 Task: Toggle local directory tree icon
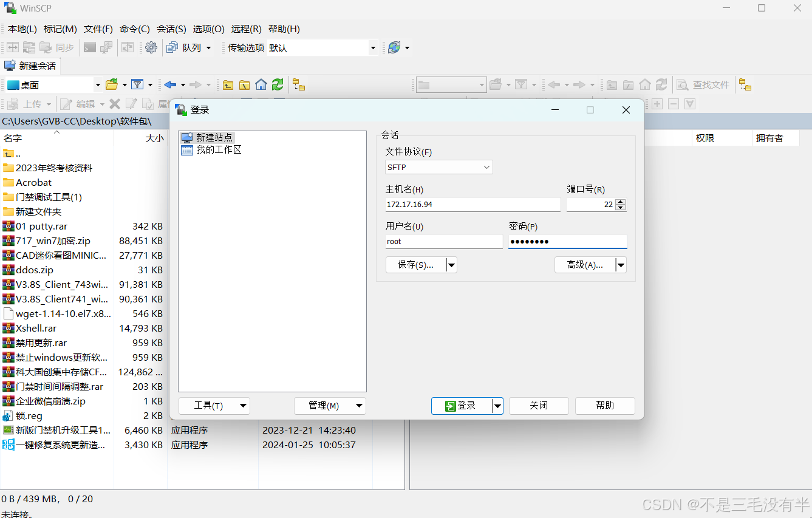299,84
